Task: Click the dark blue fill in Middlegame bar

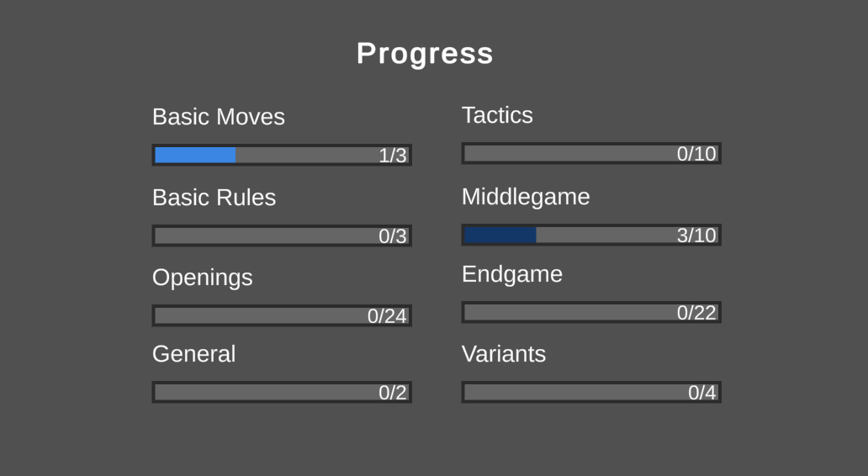Action: 500,235
